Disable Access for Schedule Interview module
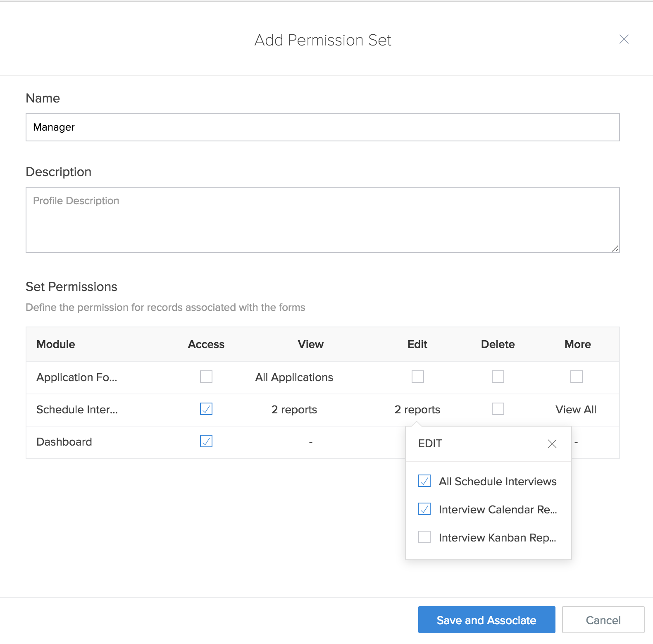The image size is (653, 644). (206, 409)
